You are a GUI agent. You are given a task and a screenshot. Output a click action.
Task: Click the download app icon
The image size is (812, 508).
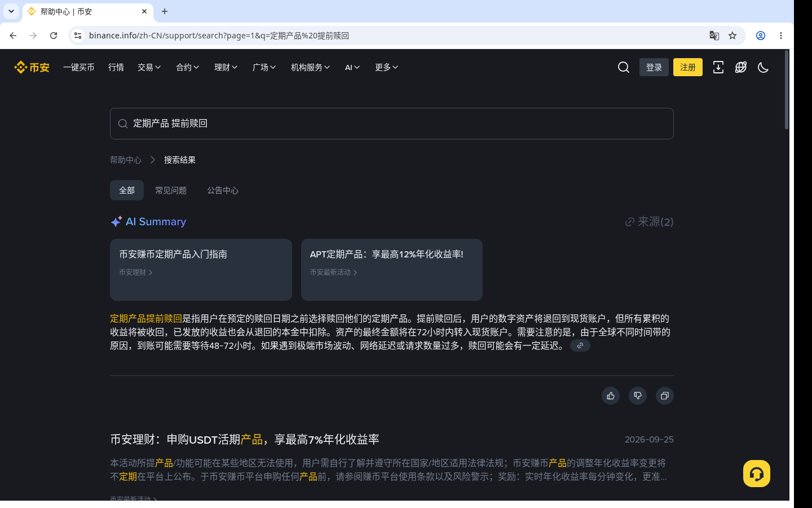click(x=718, y=67)
